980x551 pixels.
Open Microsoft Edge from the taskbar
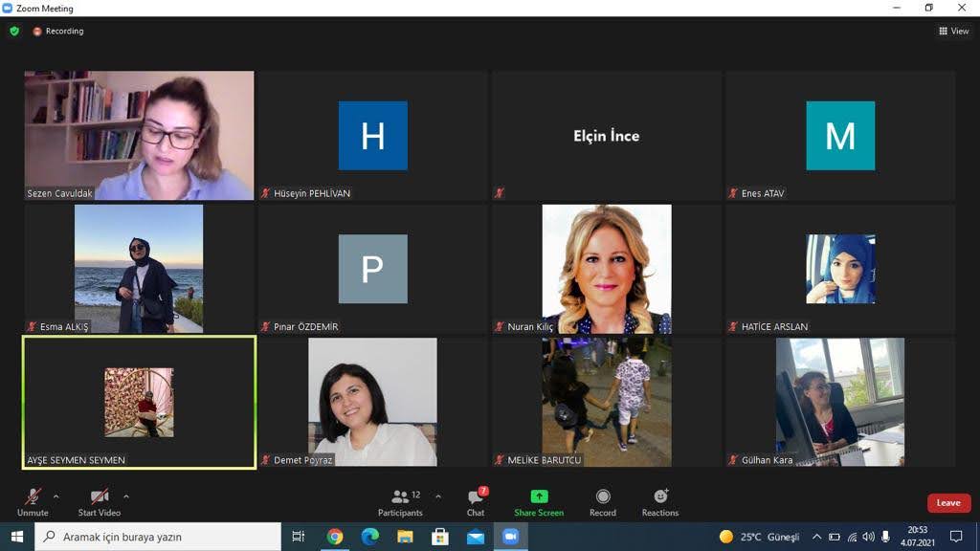tap(369, 537)
